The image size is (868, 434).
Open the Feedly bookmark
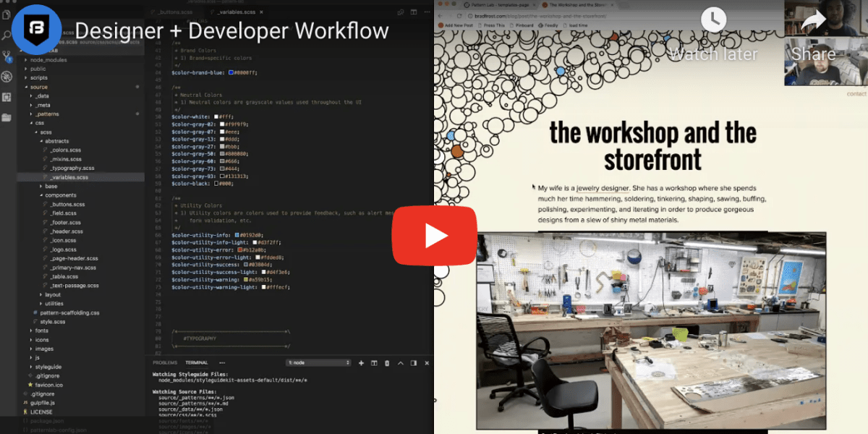[x=549, y=25]
